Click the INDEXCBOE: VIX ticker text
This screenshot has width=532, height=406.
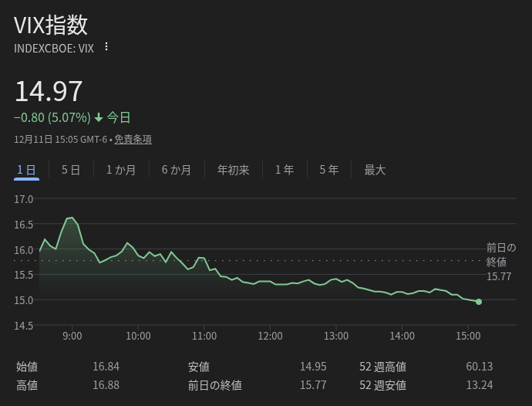coord(54,48)
